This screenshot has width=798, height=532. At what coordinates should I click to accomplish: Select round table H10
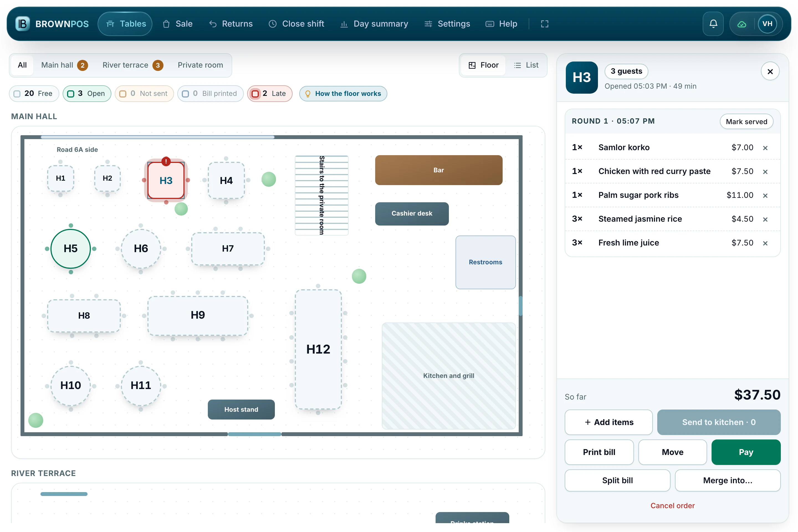pyautogui.click(x=71, y=385)
